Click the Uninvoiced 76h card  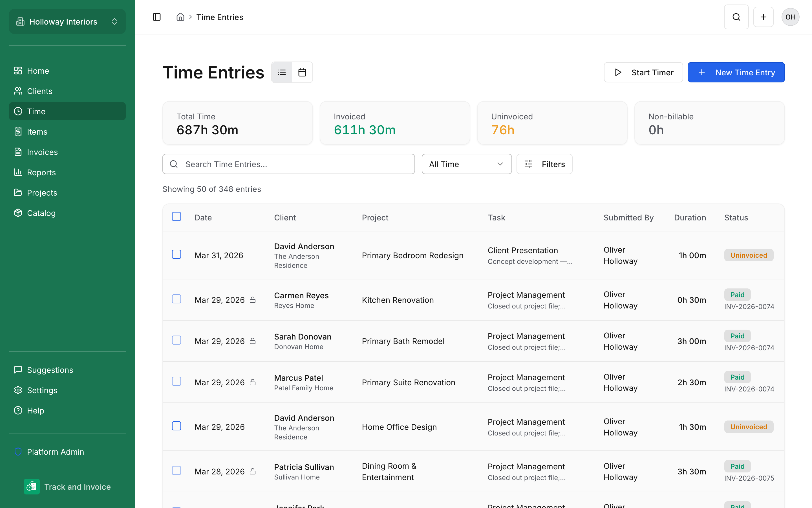coord(552,123)
